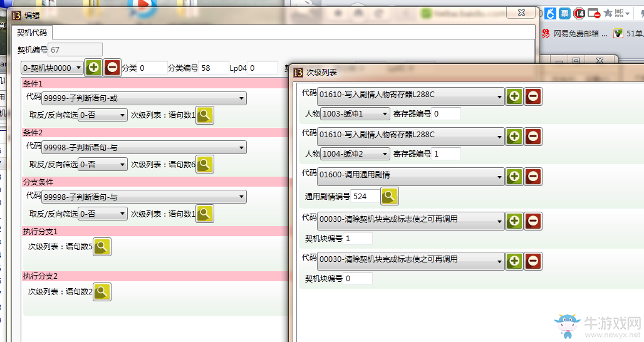Click the 编辑 window title icon
Image resolution: width=644 pixels, height=342 pixels.
16,16
